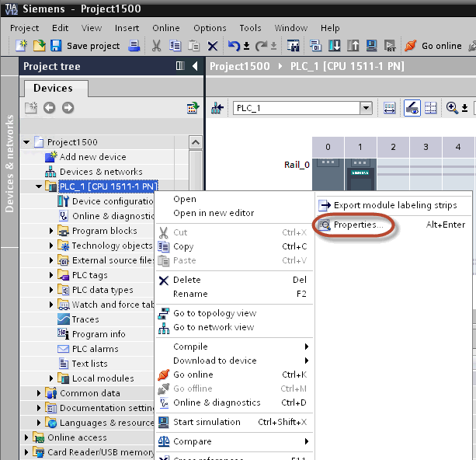The width and height of the screenshot is (476, 460).
Task: Expand the Program blocks node
Action: [51, 231]
